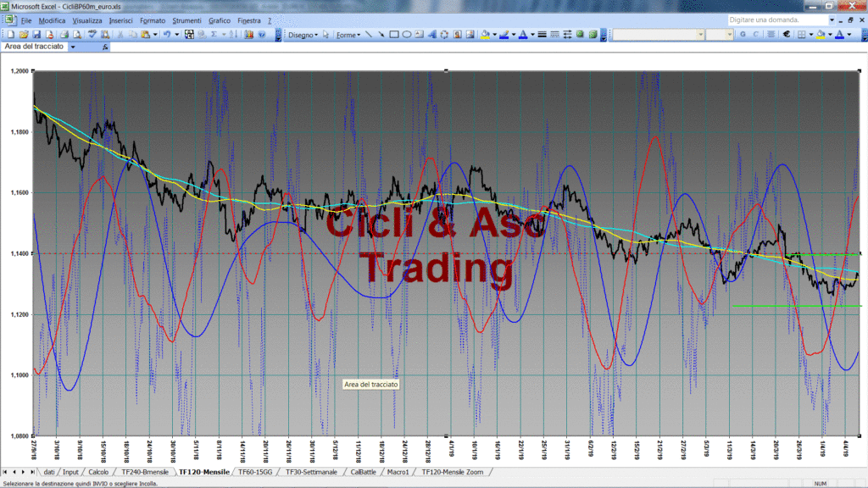Switch to the TF240-Bmensile sheet tab
868x488 pixels.
144,472
